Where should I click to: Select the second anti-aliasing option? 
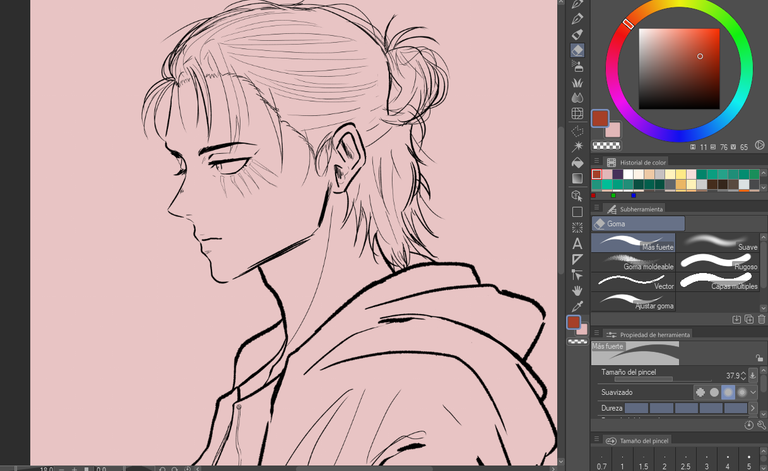714,392
